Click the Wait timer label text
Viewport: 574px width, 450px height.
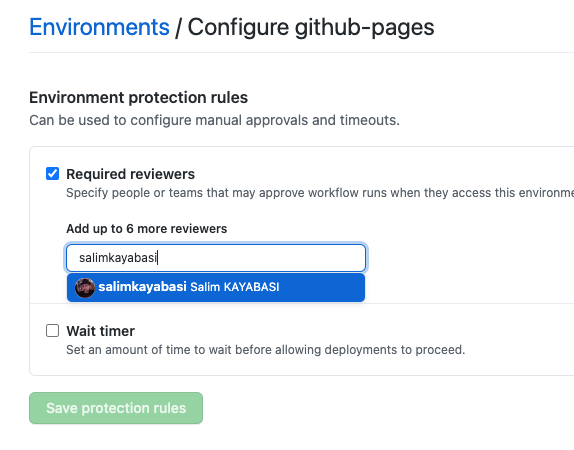[x=101, y=331]
